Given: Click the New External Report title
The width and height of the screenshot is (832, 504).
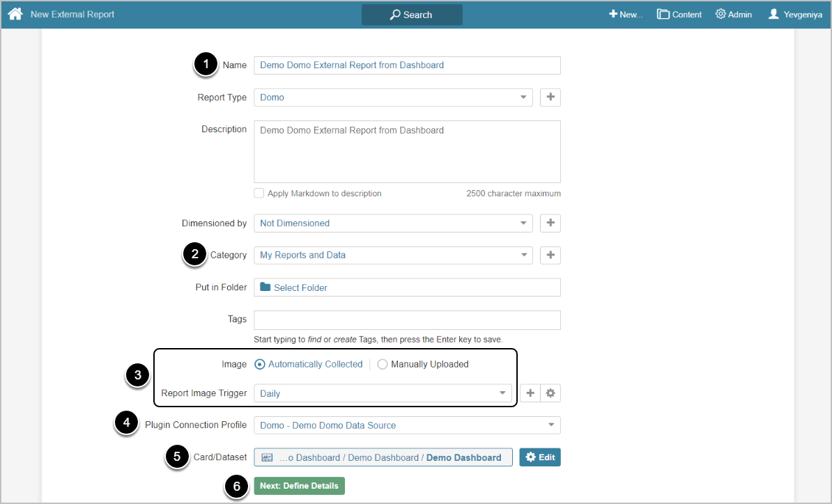Looking at the screenshot, I should (72, 15).
